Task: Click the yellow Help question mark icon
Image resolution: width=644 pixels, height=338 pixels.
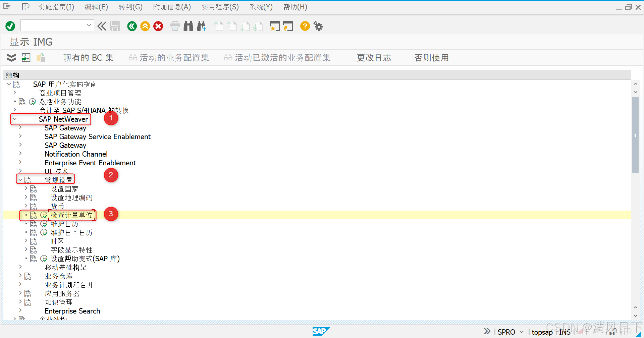Action: (x=305, y=26)
